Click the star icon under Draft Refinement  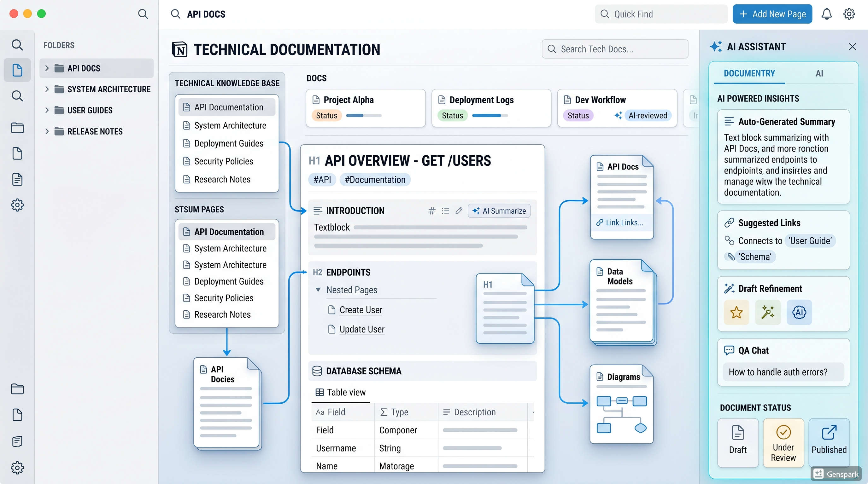click(x=736, y=312)
